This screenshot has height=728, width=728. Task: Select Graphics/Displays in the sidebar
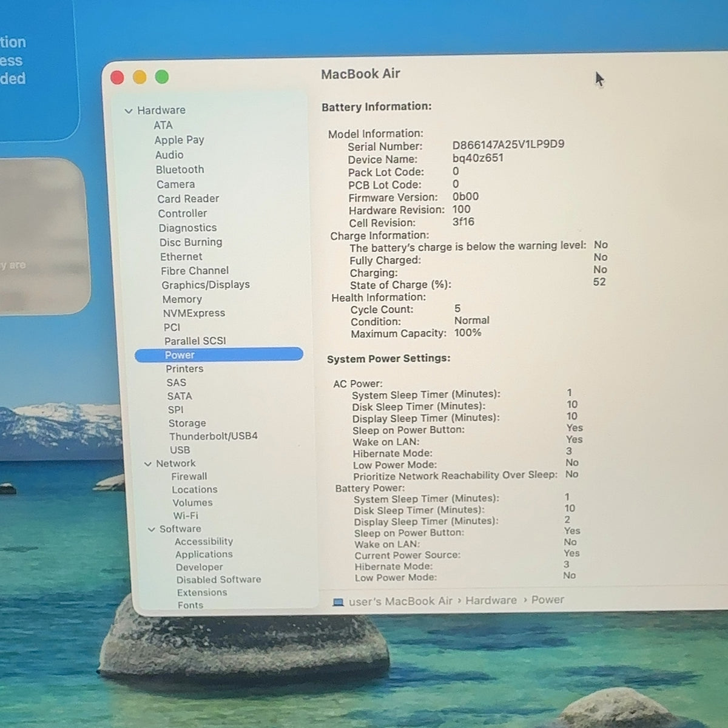click(206, 285)
